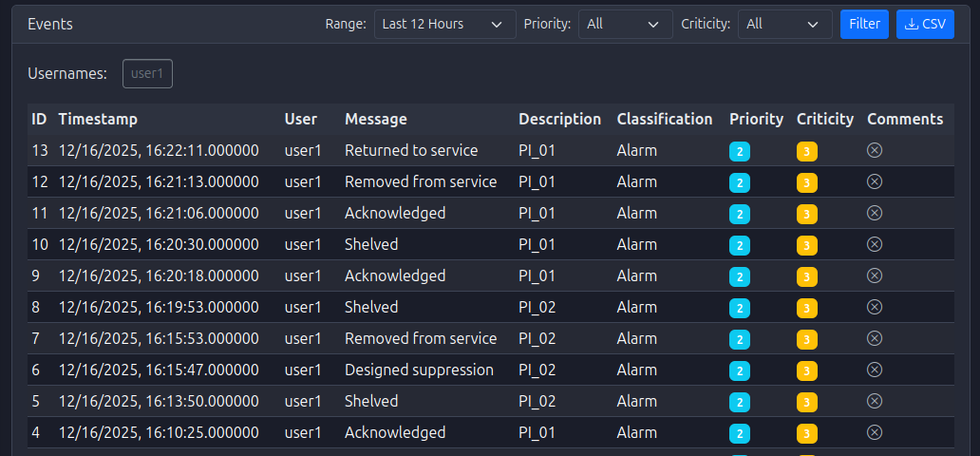This screenshot has width=980, height=456.
Task: Open comments icon for event ID 6
Action: (x=875, y=370)
